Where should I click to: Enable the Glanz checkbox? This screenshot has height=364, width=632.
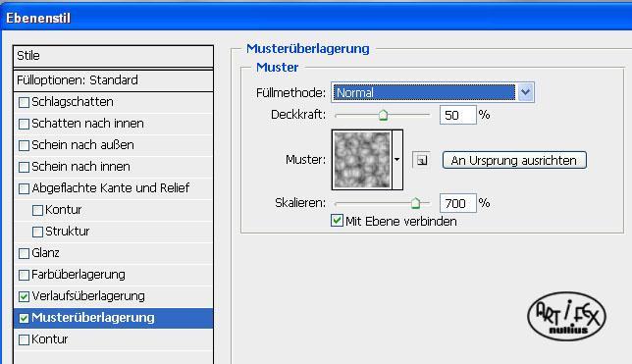[24, 253]
